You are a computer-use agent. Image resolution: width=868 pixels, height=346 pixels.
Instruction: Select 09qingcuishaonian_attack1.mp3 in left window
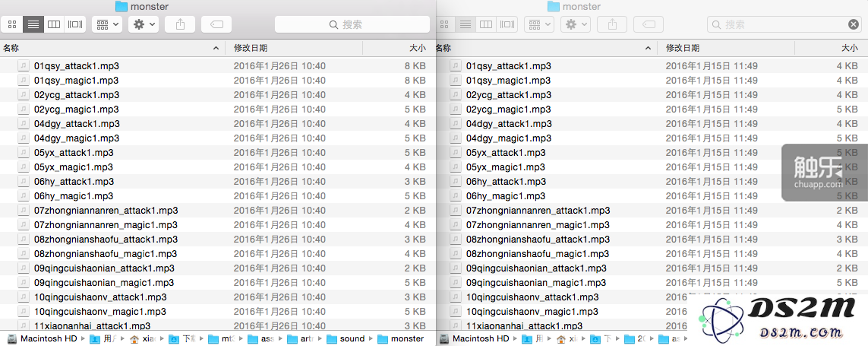pos(104,268)
